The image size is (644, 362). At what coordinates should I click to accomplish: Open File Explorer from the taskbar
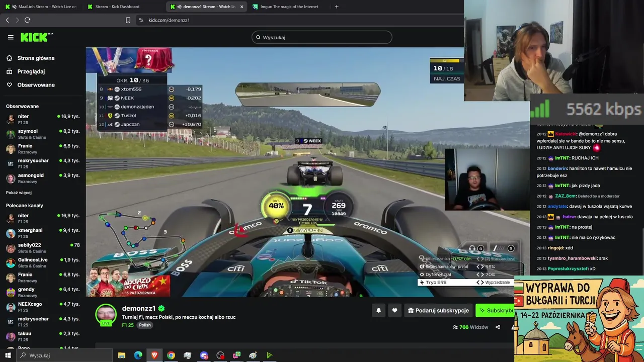tap(122, 355)
